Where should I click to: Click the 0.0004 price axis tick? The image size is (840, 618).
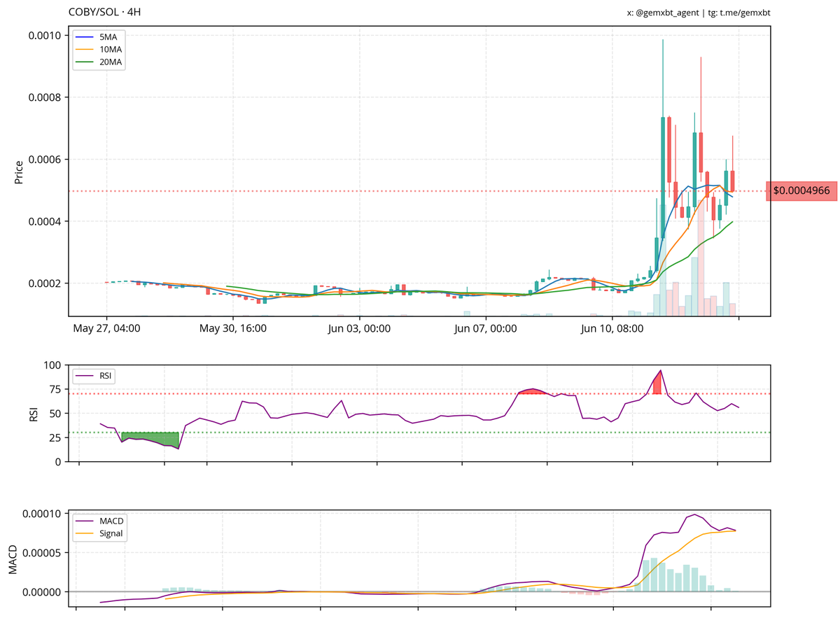click(x=45, y=221)
